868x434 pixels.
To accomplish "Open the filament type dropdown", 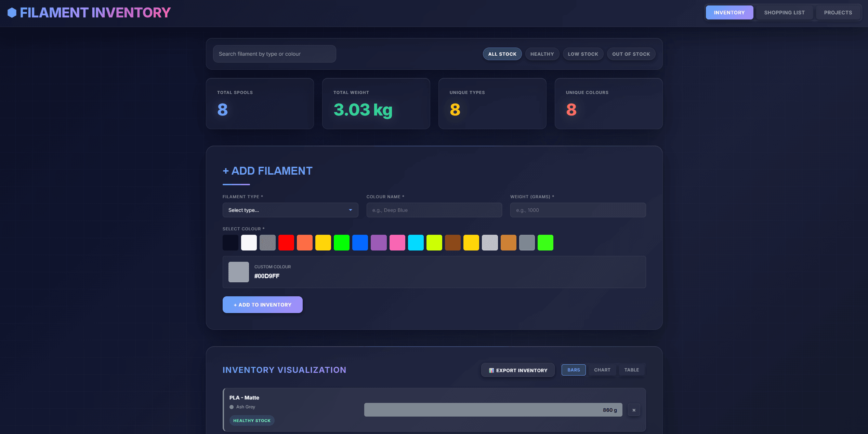I will click(290, 210).
